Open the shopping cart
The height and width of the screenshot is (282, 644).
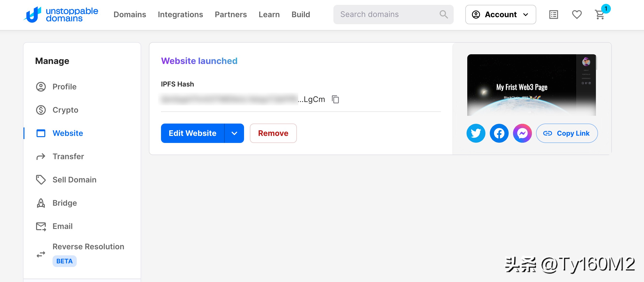click(x=600, y=15)
